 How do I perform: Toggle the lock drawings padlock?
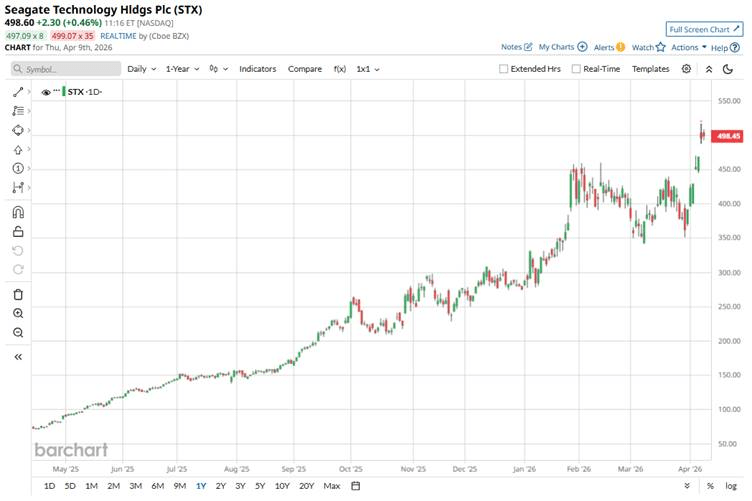point(18,232)
